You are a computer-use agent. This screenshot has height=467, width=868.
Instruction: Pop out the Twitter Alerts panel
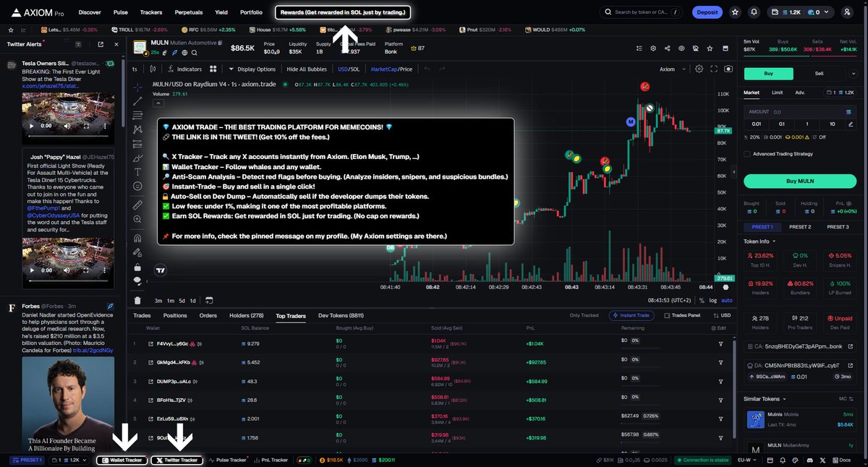coord(101,44)
